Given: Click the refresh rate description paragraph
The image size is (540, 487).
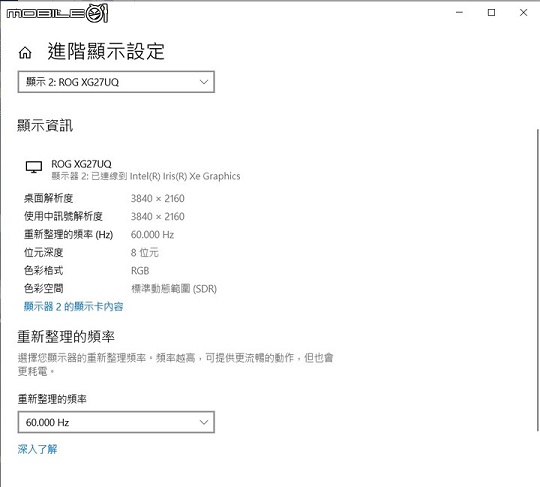Looking at the screenshot, I should pos(175,364).
